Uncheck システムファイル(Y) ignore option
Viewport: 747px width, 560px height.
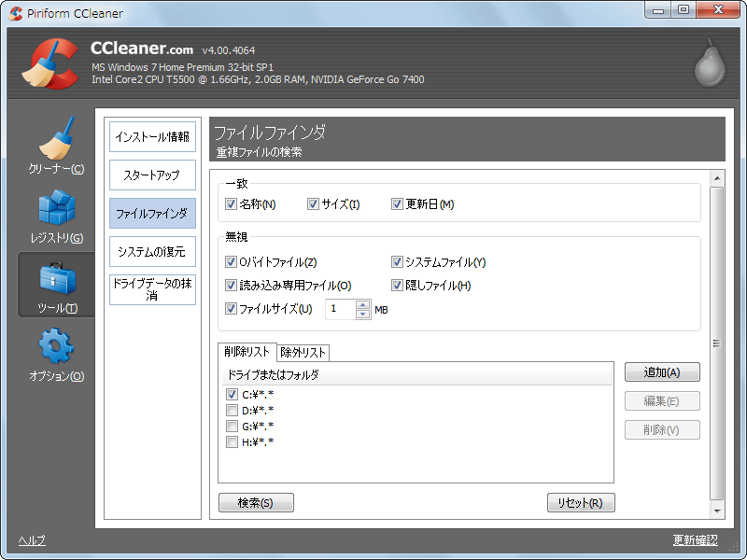pos(397,262)
